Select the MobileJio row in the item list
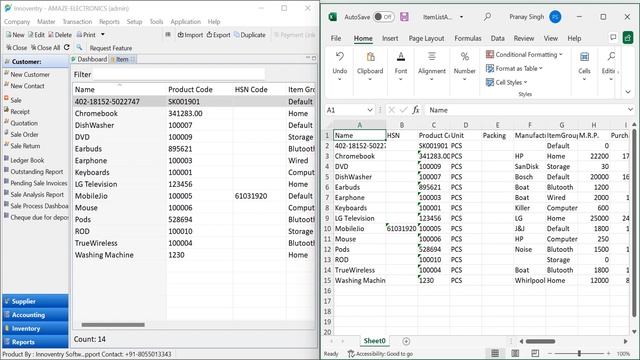 coord(194,196)
